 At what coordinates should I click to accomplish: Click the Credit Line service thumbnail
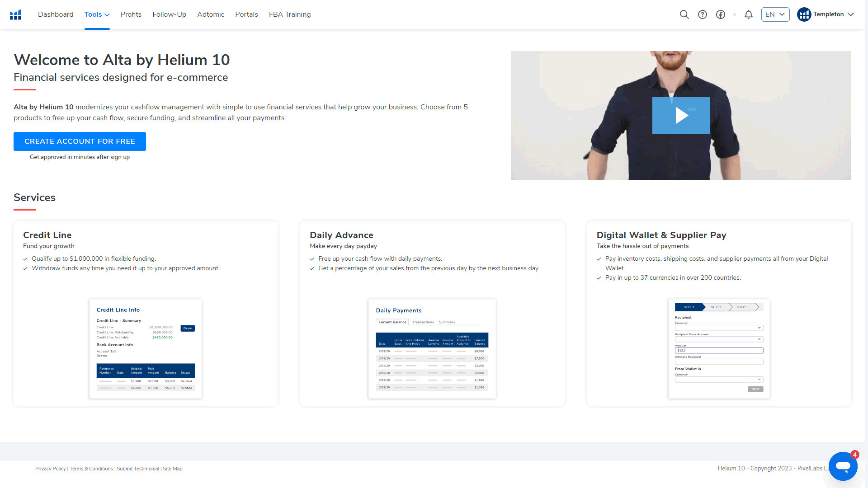[146, 348]
